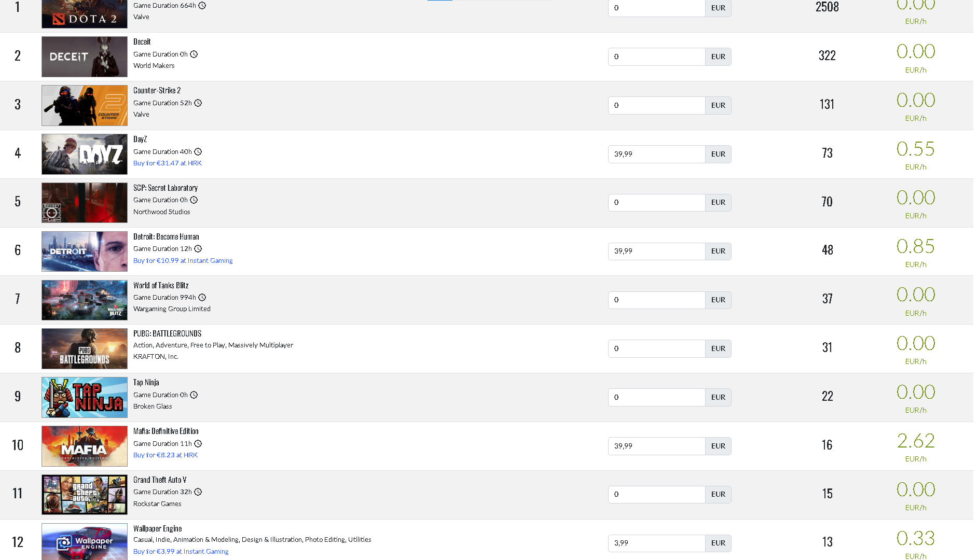This screenshot has height=560, width=978.
Task: Open the Counter-Strike 2 game title
Action: pyautogui.click(x=157, y=91)
